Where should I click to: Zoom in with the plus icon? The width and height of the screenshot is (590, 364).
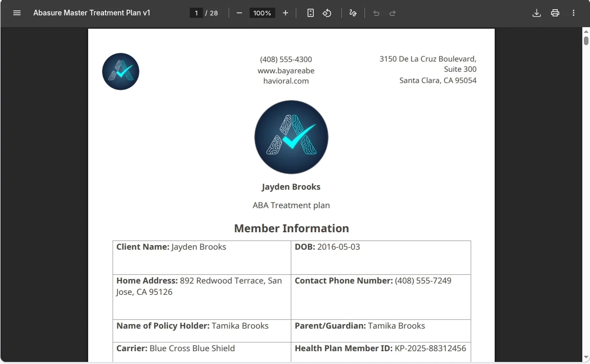point(285,13)
